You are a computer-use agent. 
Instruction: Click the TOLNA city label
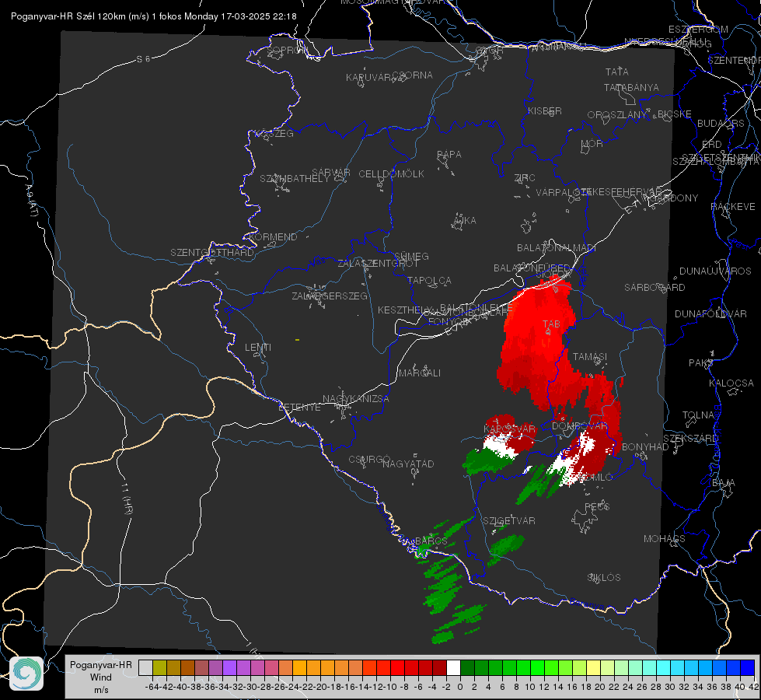point(698,415)
